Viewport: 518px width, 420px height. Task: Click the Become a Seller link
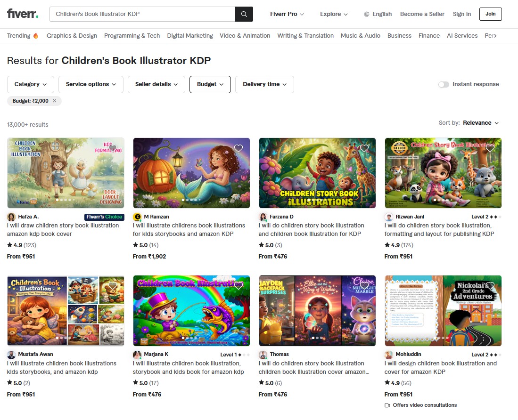tap(422, 14)
